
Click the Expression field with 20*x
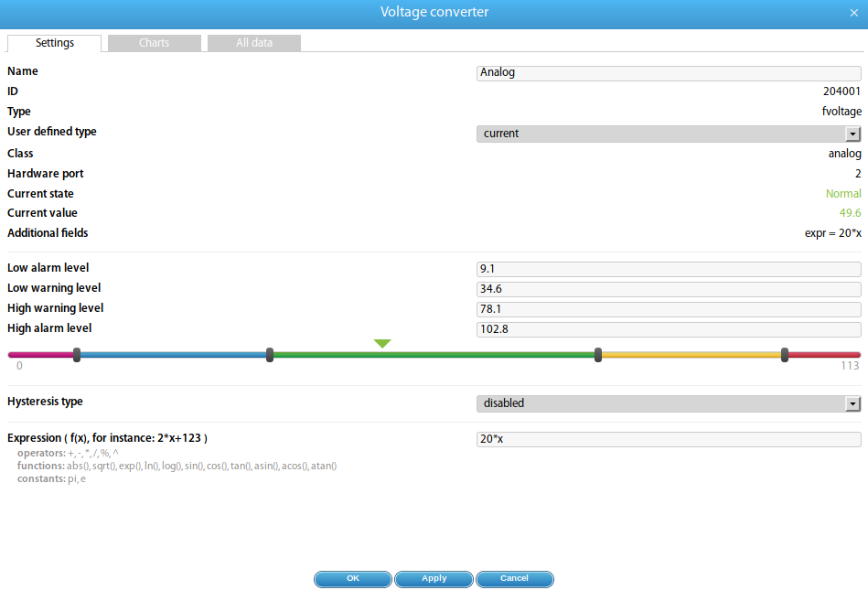coord(669,439)
